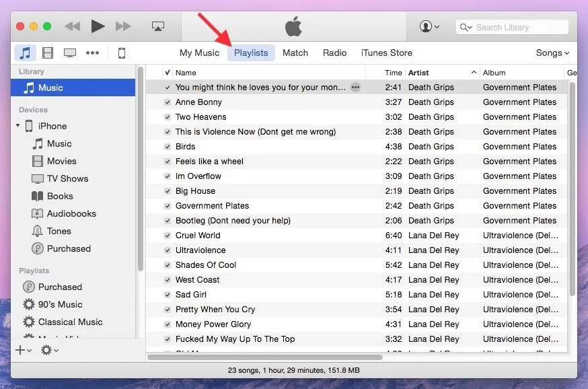Open the ellipsis options on first song
588x389 pixels.
pos(355,87)
